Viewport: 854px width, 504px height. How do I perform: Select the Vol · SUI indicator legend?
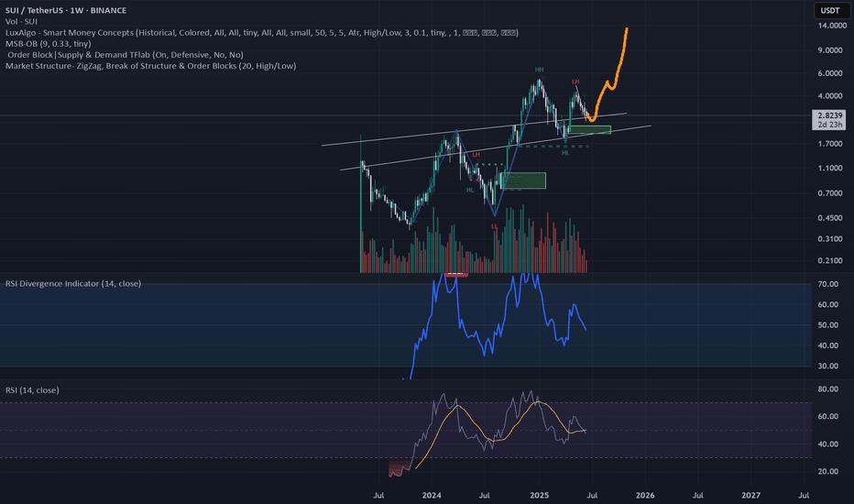[x=21, y=21]
